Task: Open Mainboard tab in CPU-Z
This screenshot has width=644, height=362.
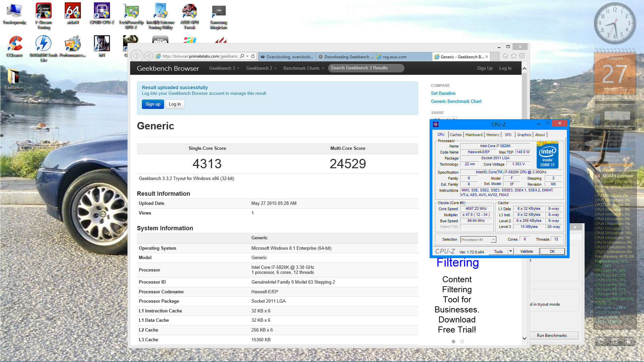Action: [x=474, y=135]
